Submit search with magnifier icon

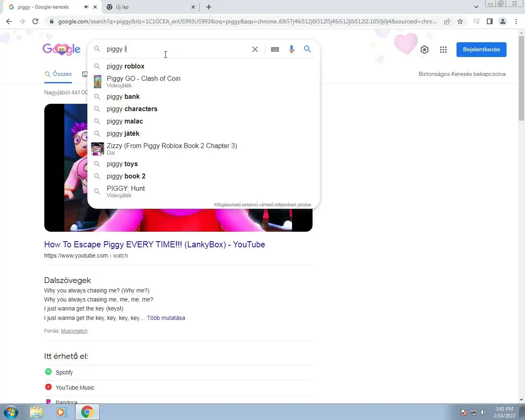pyautogui.click(x=307, y=49)
